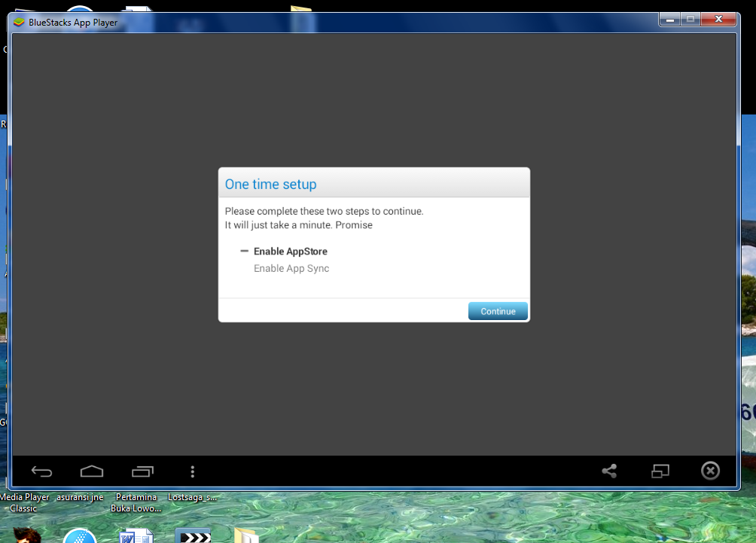Select the Pertamina Buka Lowo... desktop label
Viewport: 756px width, 543px height.
click(136, 502)
